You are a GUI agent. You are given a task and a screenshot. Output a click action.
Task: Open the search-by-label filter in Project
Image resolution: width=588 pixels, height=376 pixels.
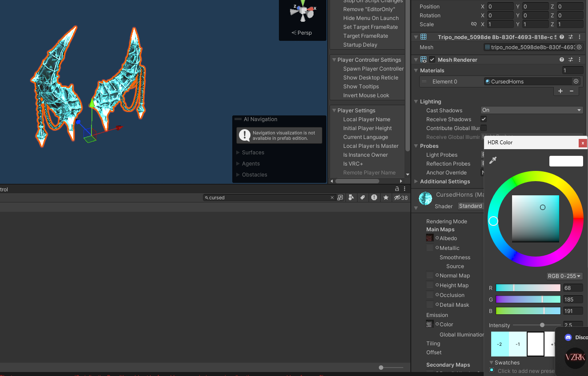click(362, 198)
